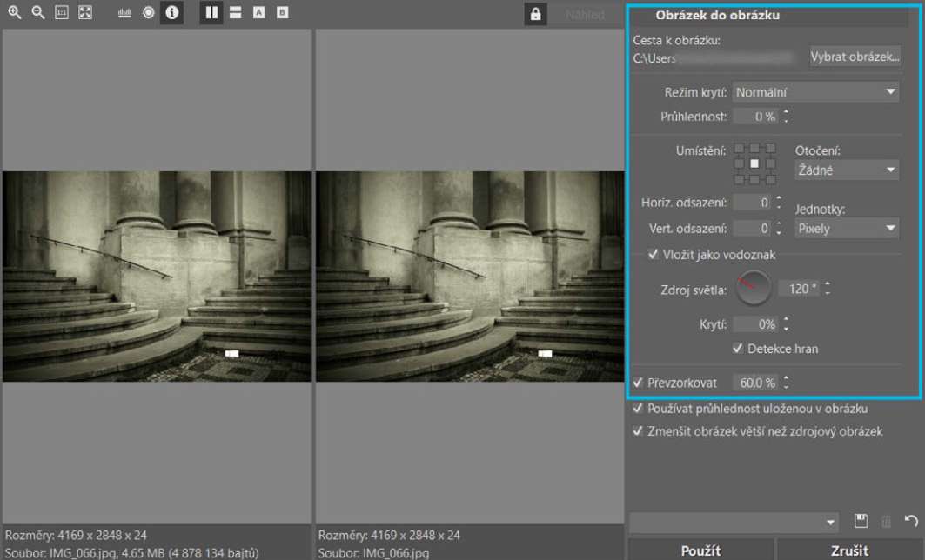Click the zoom out magnifier icon
The width and height of the screenshot is (925, 560).
point(38,13)
